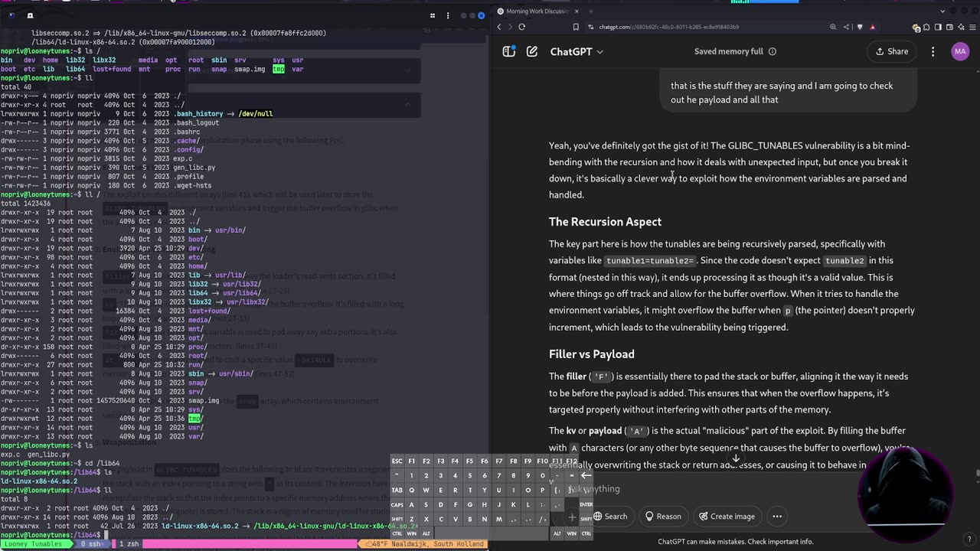
Task: Open the MA profile avatar menu
Action: point(960,51)
